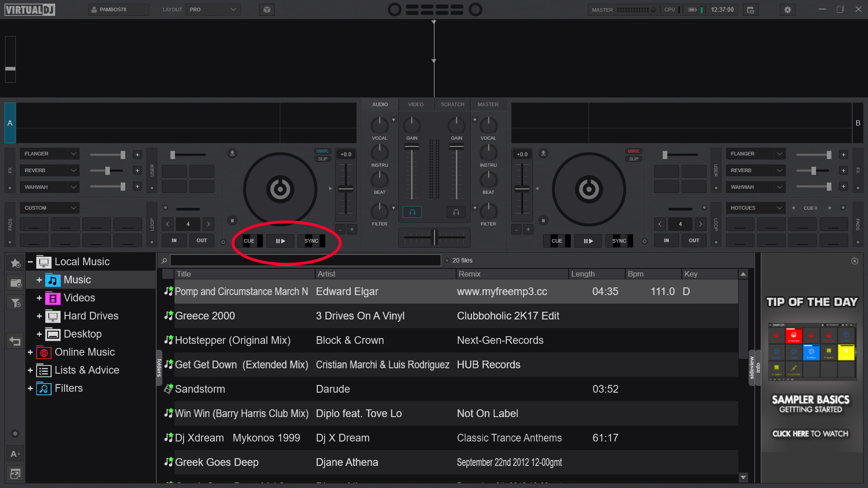868x488 pixels.
Task: Click the filter folder sidebar icon
Action: [x=15, y=303]
